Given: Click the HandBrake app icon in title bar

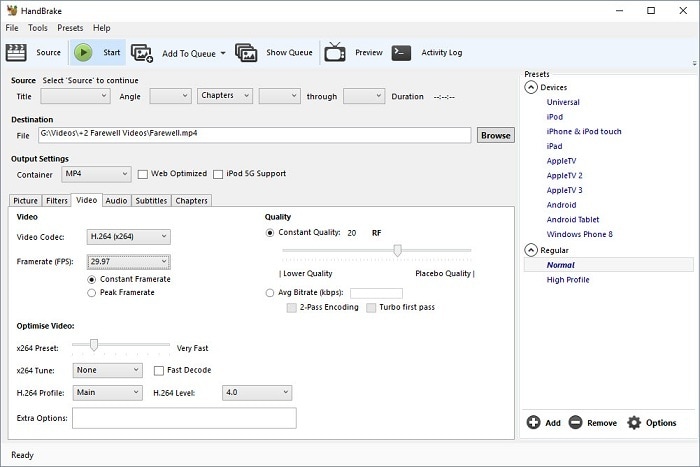Looking at the screenshot, I should pyautogui.click(x=12, y=10).
